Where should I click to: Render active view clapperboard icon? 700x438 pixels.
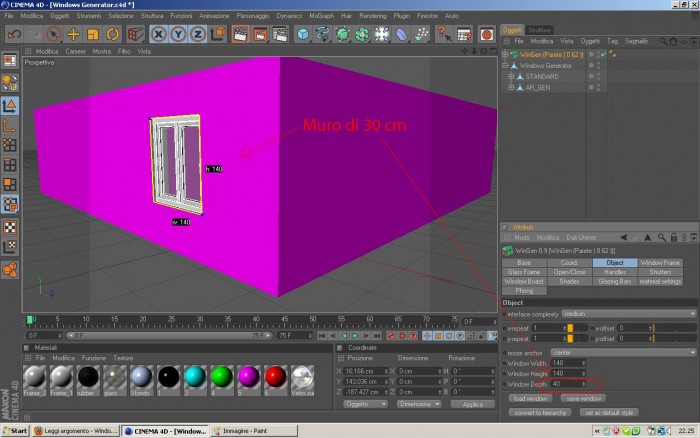(240, 34)
